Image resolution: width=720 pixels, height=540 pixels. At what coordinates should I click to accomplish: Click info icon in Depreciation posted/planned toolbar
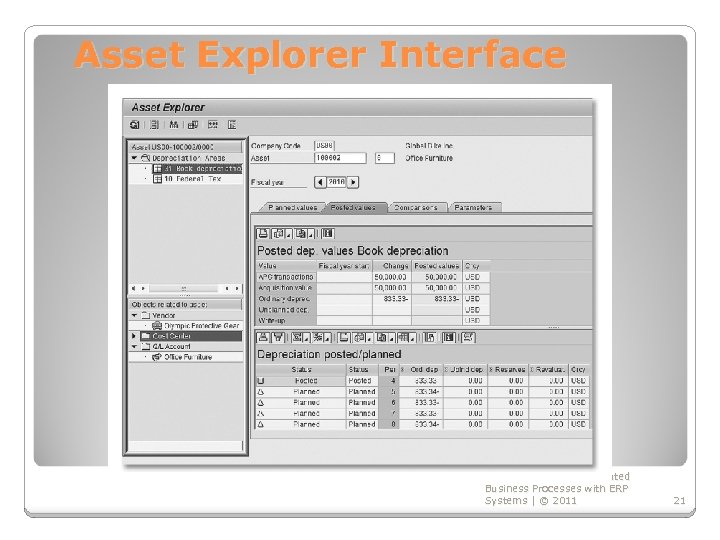(448, 338)
